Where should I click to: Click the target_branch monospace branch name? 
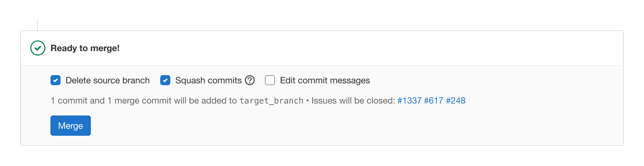[271, 101]
